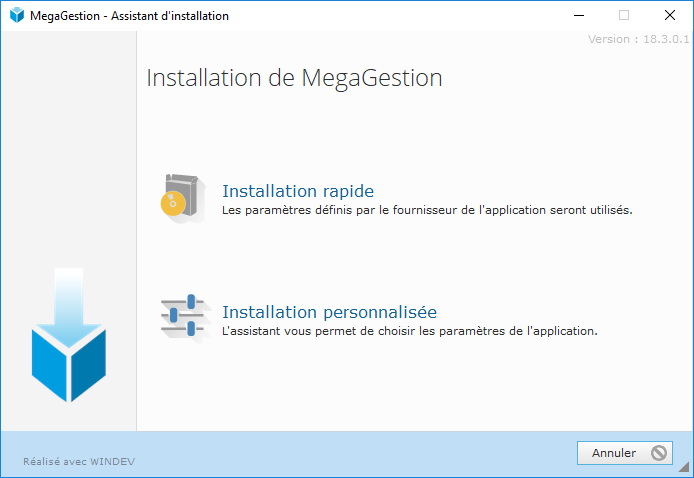Viewport: 694px width, 478px height.
Task: Choose the Installation rapide link
Action: (x=298, y=191)
